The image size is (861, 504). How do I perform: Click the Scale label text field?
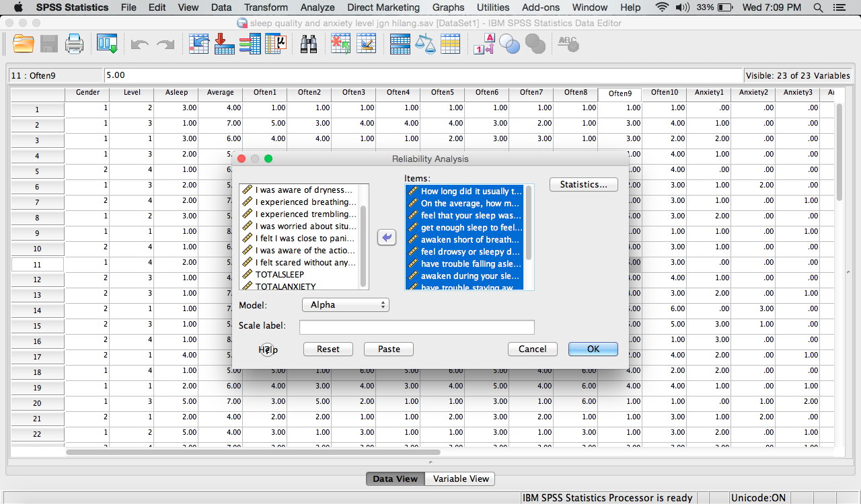pos(417,327)
